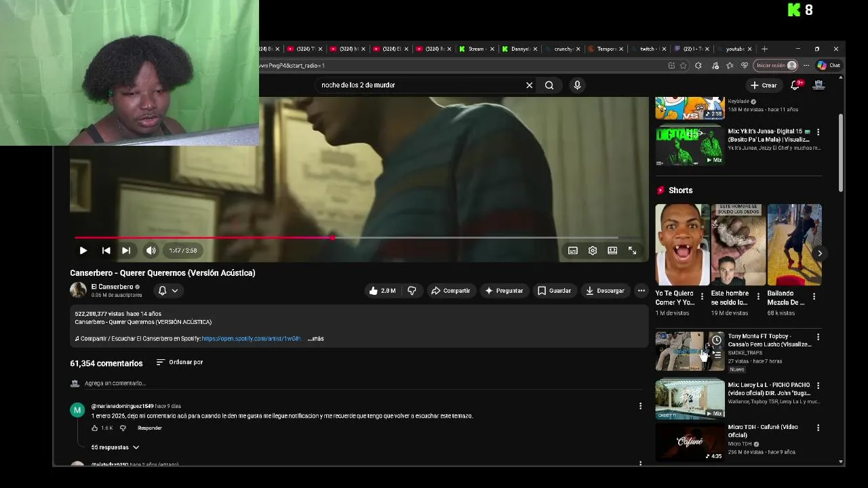Open browser settings ellipsis menu

(806, 66)
